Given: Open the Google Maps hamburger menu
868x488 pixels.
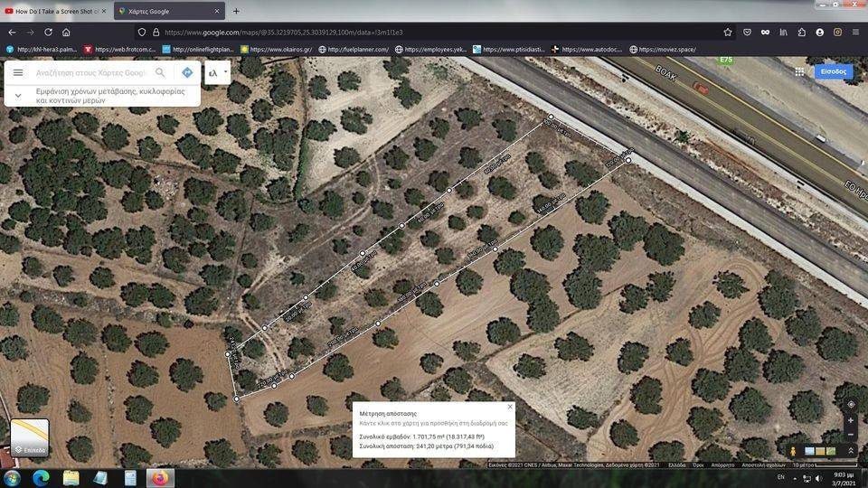Looking at the screenshot, I should [18, 72].
